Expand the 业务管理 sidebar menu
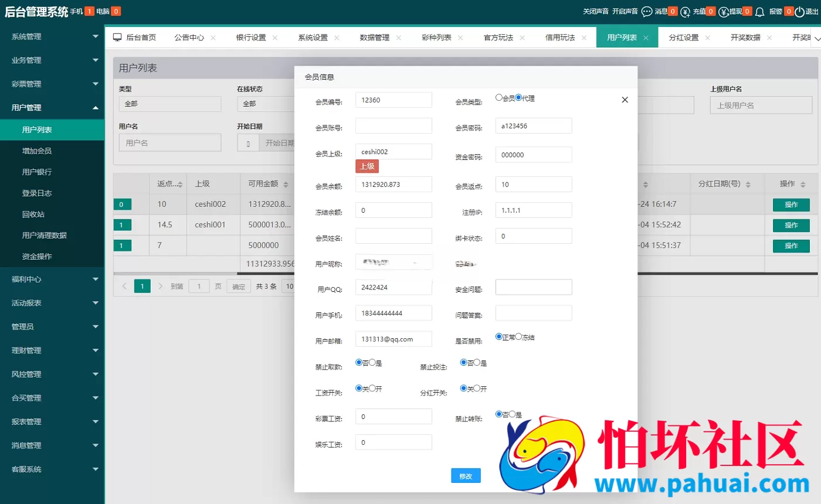Image resolution: width=821 pixels, height=504 pixels. pyautogui.click(x=52, y=60)
